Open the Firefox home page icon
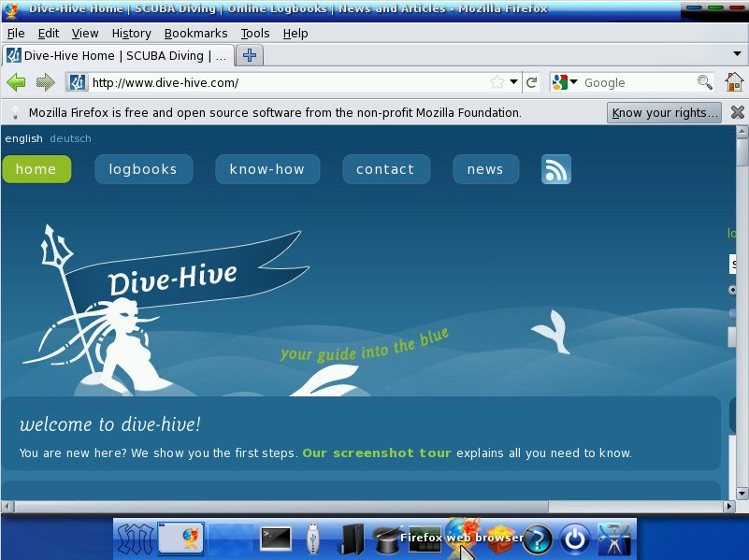Image resolution: width=749 pixels, height=560 pixels. pyautogui.click(x=734, y=81)
